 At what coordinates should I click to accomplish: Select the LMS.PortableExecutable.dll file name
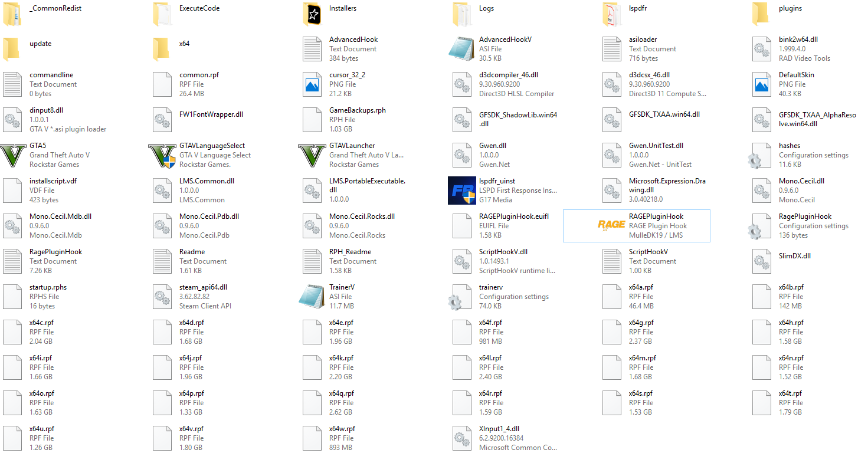click(368, 185)
